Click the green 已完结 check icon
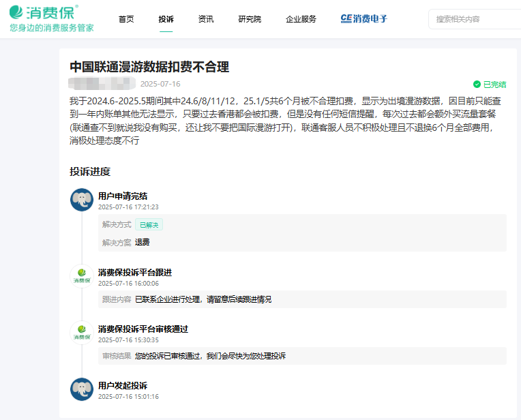The height and width of the screenshot is (420, 521). pyautogui.click(x=477, y=85)
